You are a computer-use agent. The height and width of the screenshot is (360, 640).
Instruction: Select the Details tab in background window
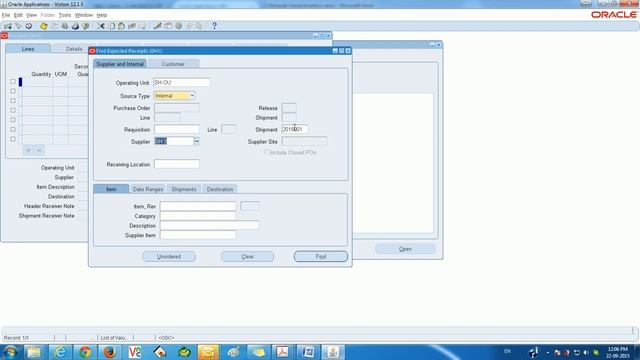pos(74,49)
